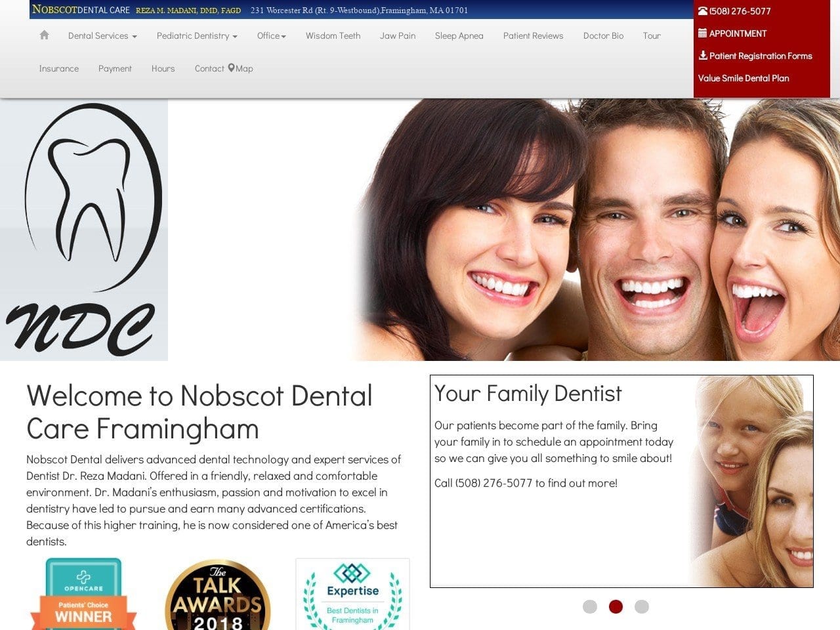View the office Hours page
Viewport: 840px width, 630px height.
pos(163,68)
